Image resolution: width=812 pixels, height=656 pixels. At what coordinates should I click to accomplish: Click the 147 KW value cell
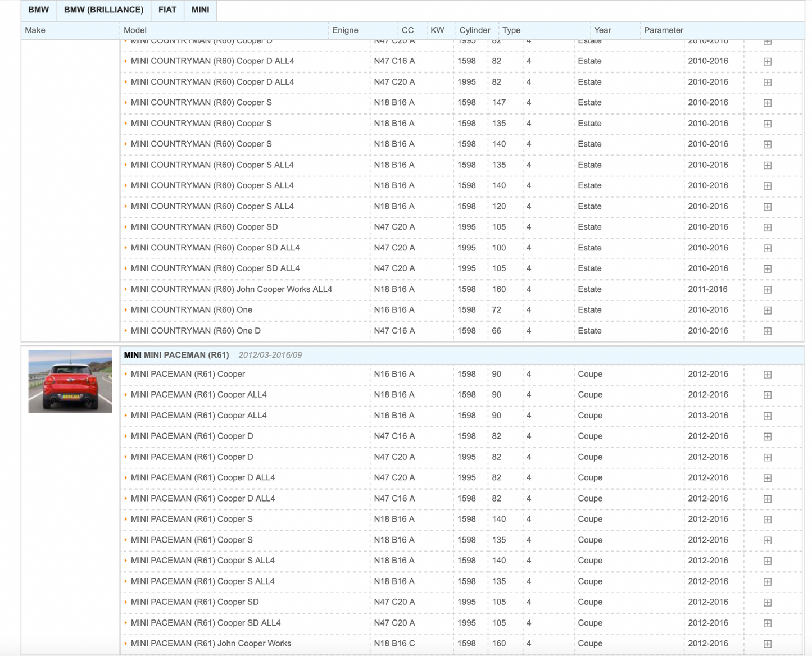[x=499, y=103]
